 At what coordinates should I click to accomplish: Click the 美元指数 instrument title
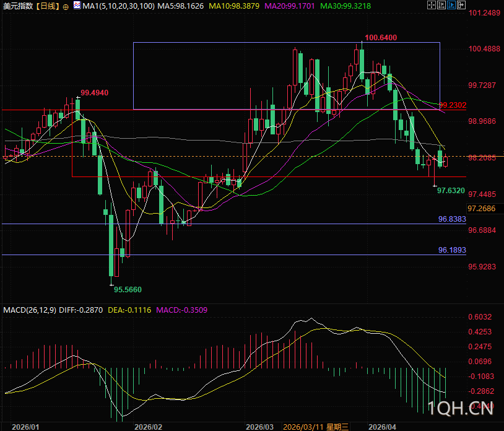[x=18, y=6]
